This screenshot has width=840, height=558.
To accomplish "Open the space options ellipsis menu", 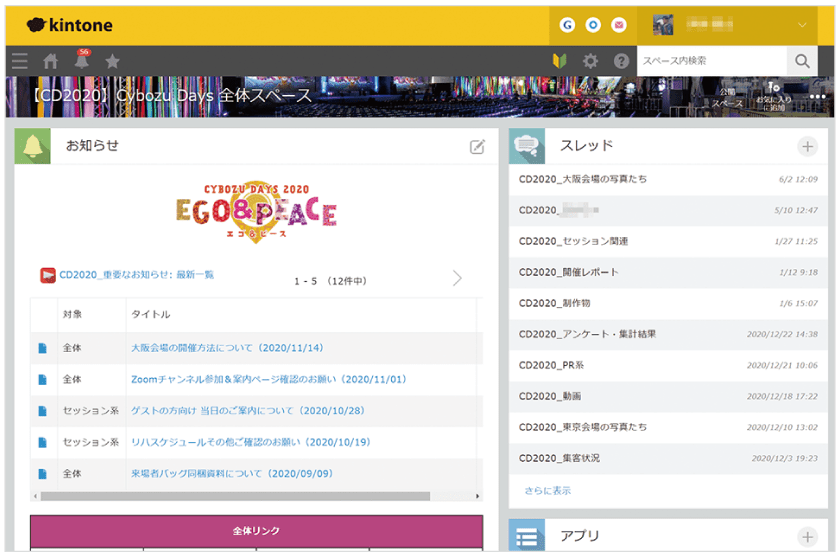I will coord(818,97).
